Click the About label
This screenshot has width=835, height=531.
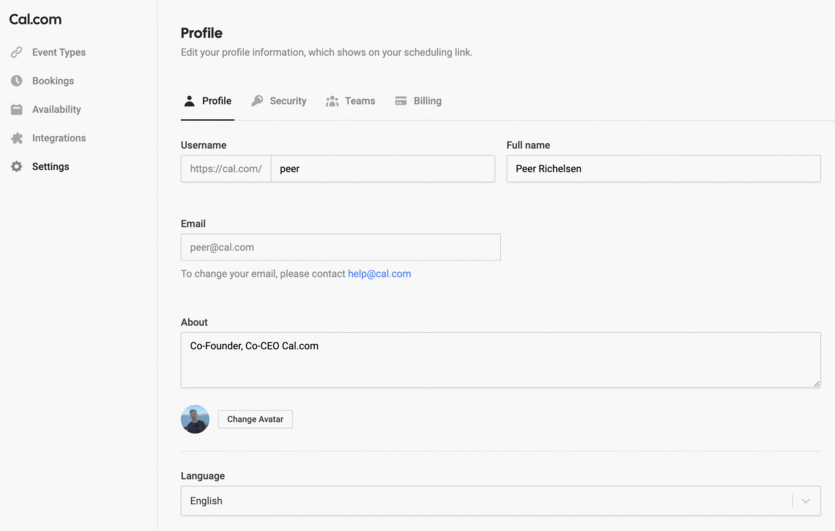tap(194, 322)
